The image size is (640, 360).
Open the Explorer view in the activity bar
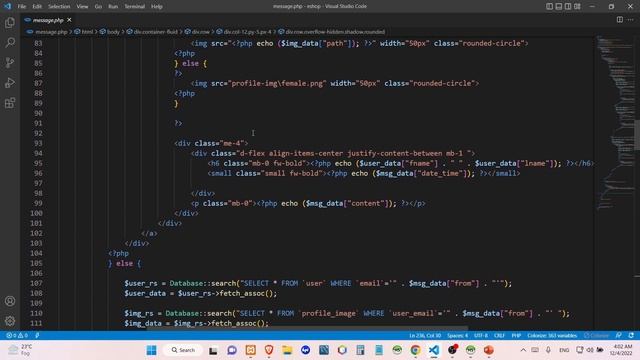click(x=10, y=22)
